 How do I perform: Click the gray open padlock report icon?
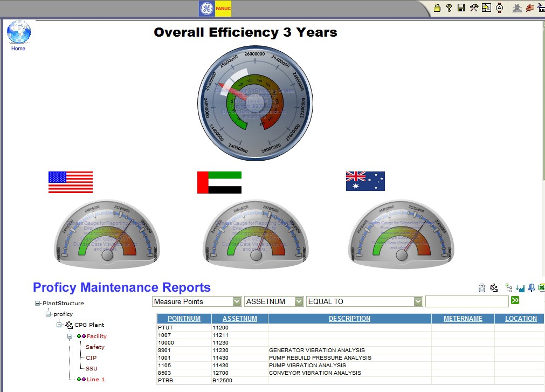[x=482, y=288]
